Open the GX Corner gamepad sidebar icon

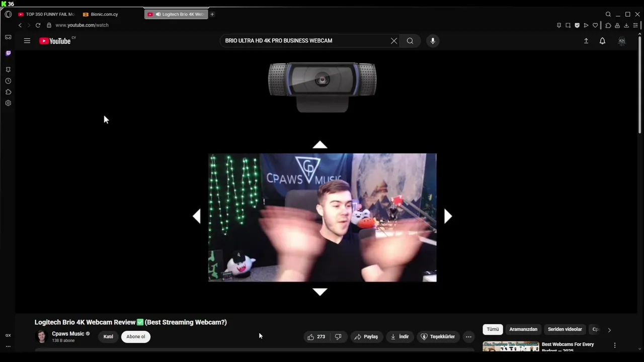[x=8, y=37]
